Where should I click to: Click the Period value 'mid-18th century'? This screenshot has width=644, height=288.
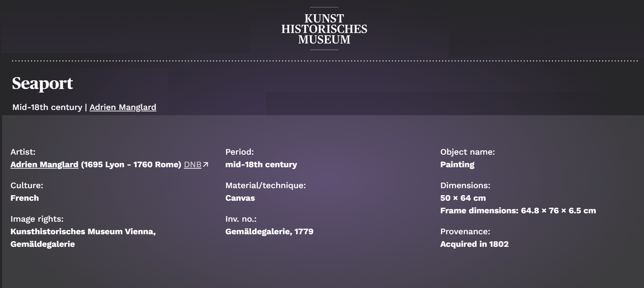tap(261, 164)
